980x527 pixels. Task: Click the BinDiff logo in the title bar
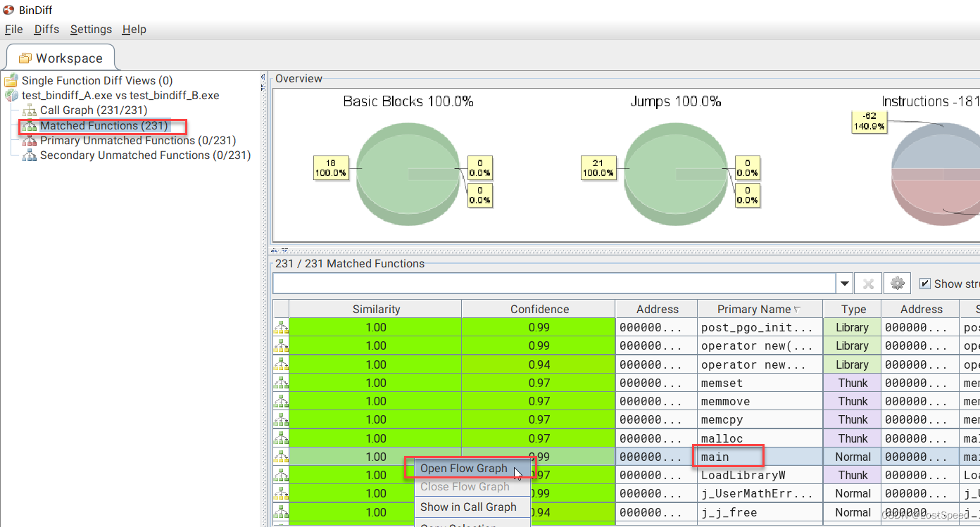[x=7, y=9]
